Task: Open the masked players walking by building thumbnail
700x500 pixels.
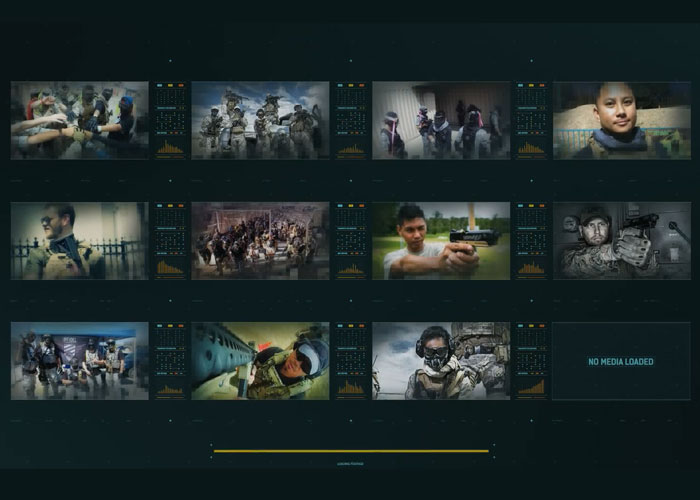Action: 441,120
